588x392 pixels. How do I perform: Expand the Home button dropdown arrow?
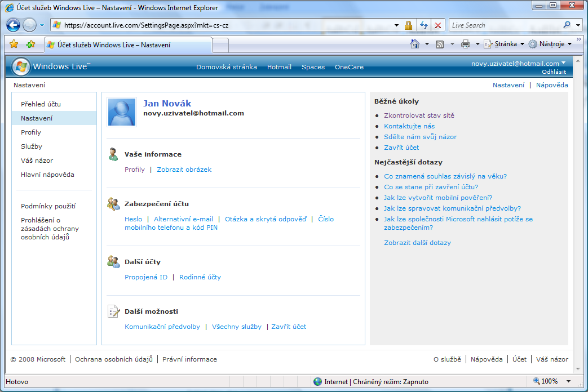pyautogui.click(x=427, y=44)
